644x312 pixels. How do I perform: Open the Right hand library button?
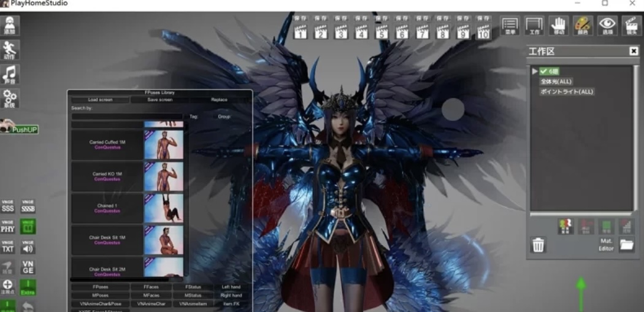(x=231, y=295)
